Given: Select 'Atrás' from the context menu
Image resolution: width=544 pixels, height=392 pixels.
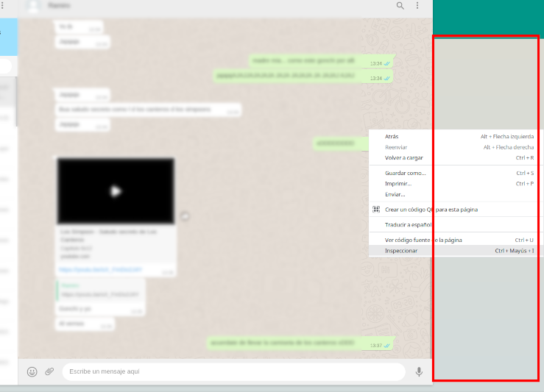Looking at the screenshot, I should (x=392, y=137).
